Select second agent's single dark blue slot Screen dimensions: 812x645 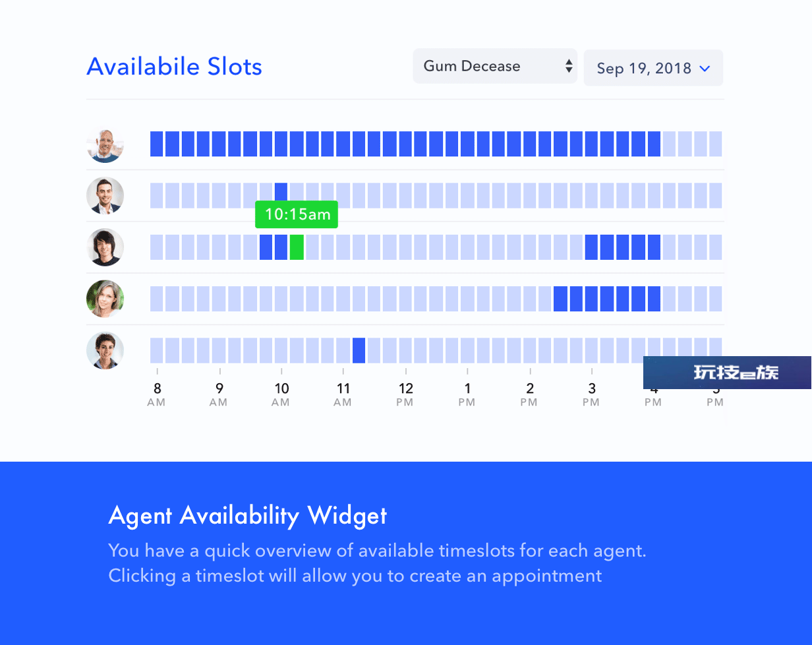pyautogui.click(x=281, y=192)
